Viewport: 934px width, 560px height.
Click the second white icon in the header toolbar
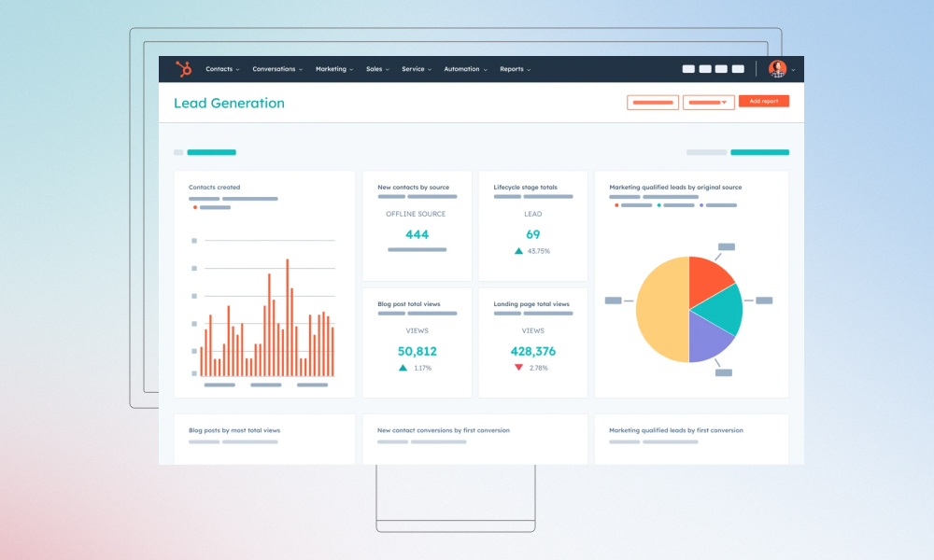(704, 69)
